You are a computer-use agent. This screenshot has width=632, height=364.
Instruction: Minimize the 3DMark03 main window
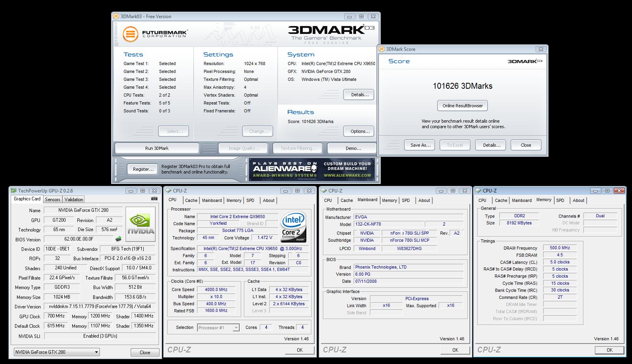pyautogui.click(x=349, y=17)
